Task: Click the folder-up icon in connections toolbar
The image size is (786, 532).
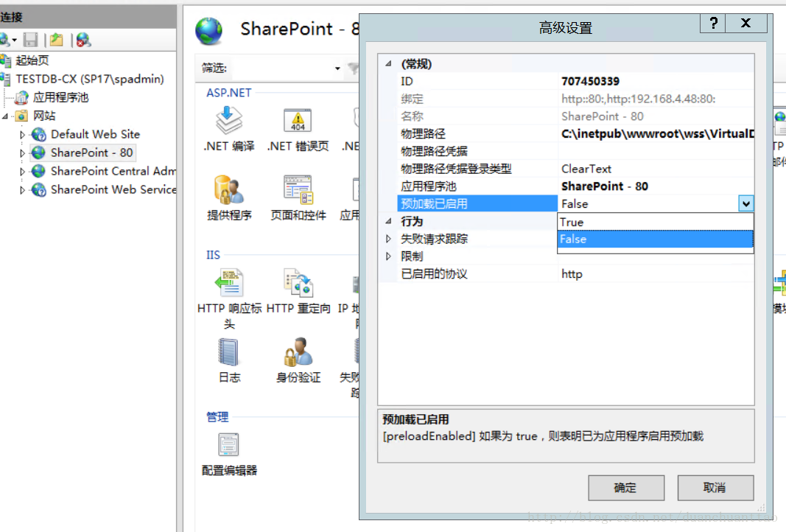Action: point(56,40)
